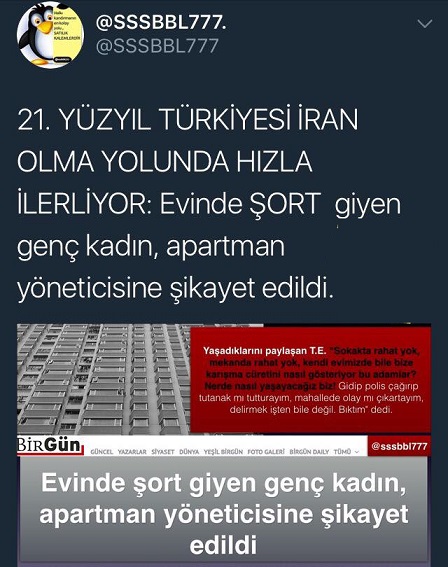
Task: Select the YAZARLAR menu item
Action: 132,452
